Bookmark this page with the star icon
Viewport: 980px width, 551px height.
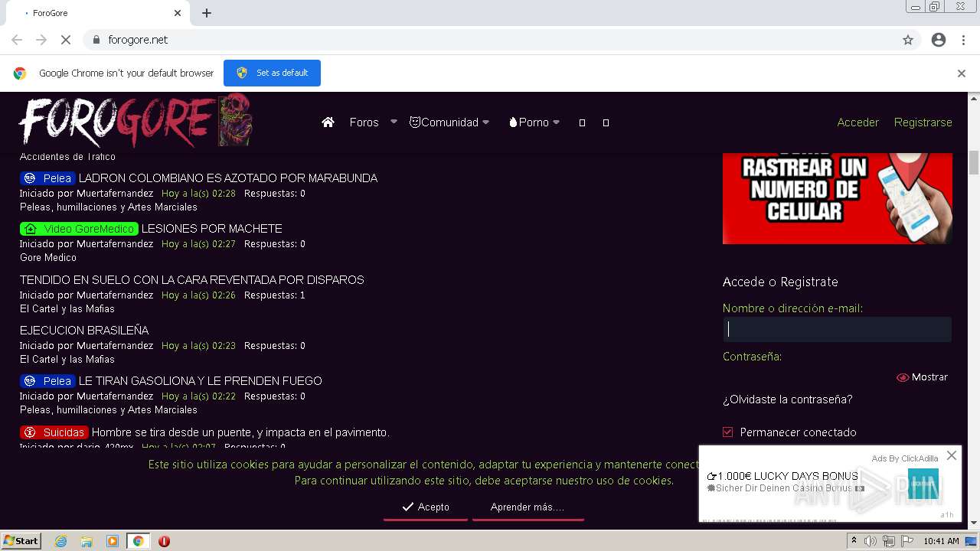point(908,40)
